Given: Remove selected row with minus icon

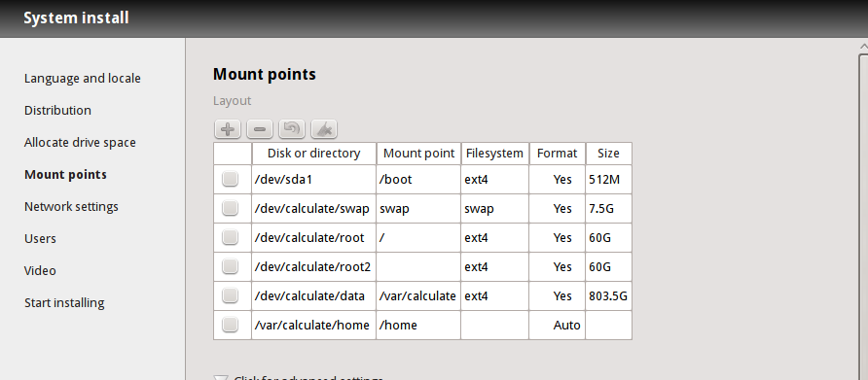Looking at the screenshot, I should [x=260, y=129].
